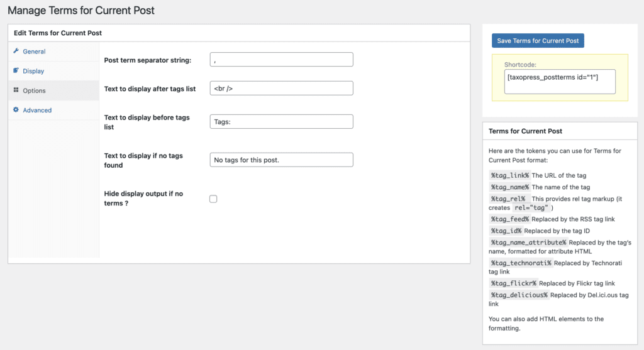
Task: Click the rel="tag" code snippet
Action: click(531, 207)
